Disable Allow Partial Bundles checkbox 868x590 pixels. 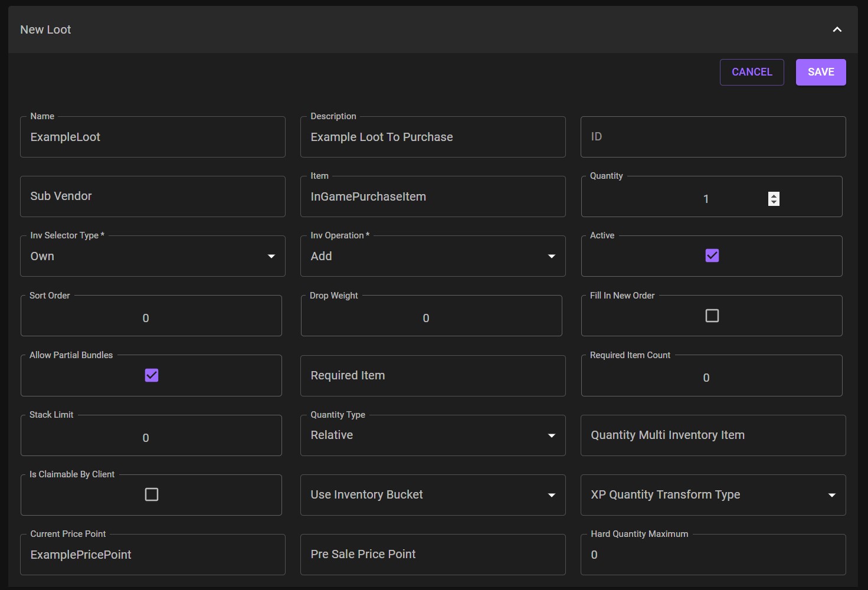[x=152, y=375]
